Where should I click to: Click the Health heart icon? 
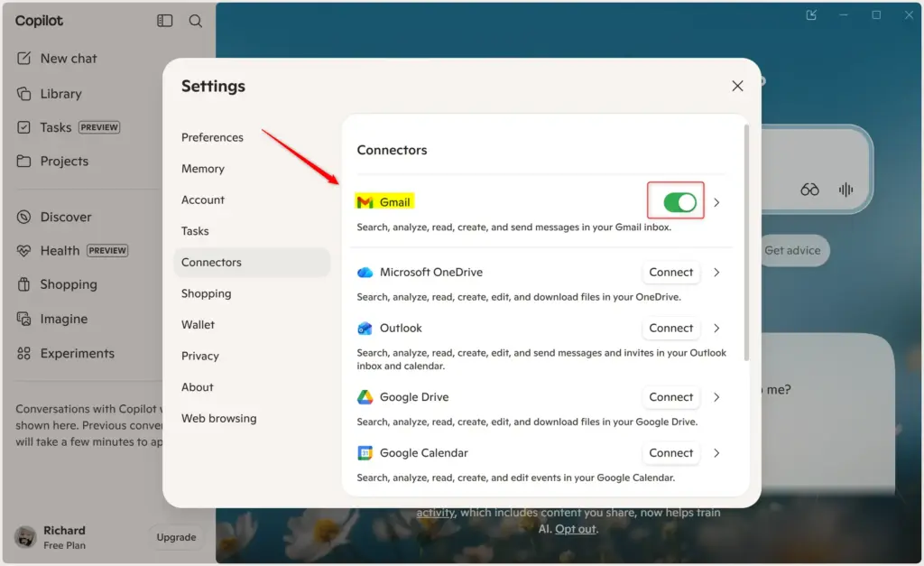point(23,251)
